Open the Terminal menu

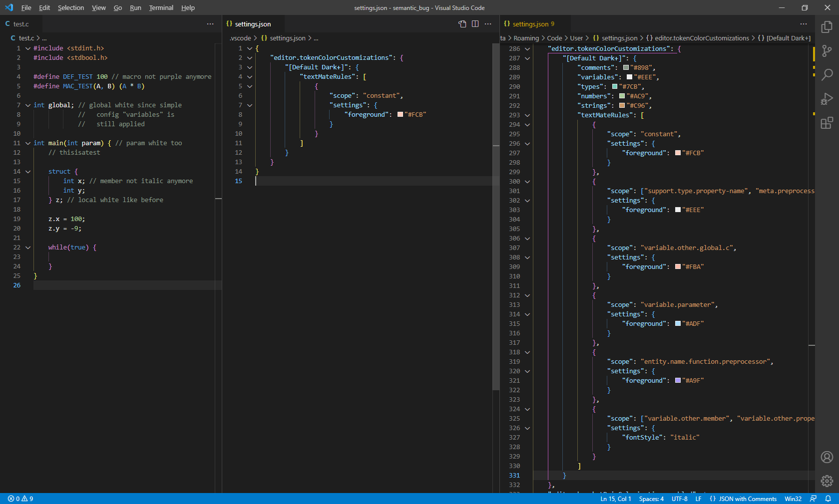(x=161, y=7)
